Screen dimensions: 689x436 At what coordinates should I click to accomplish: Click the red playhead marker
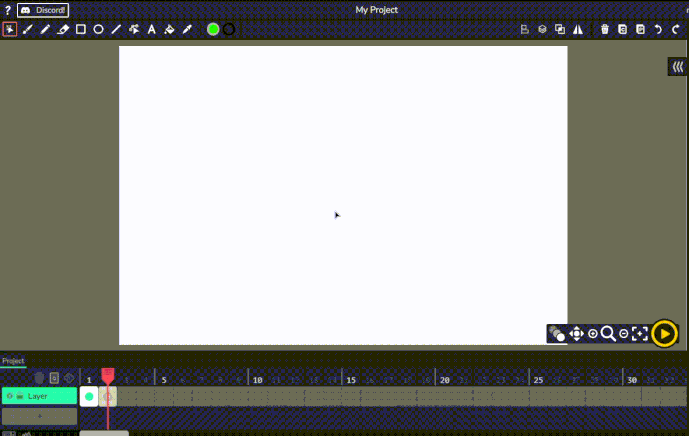pos(108,376)
